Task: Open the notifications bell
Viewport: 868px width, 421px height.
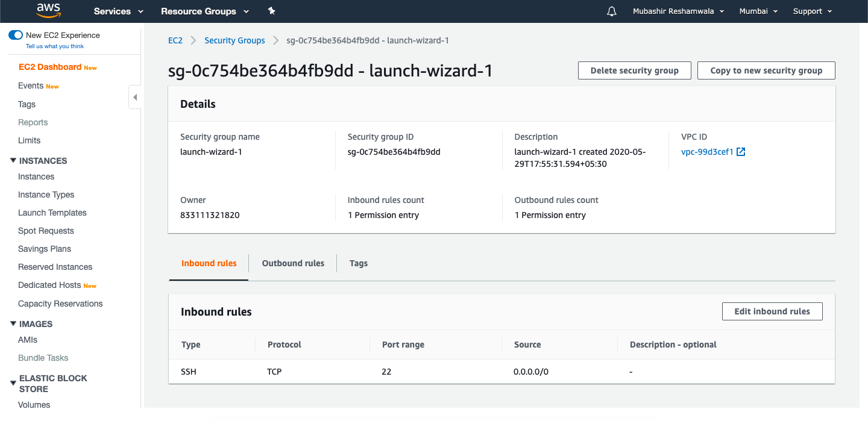Action: [x=612, y=11]
